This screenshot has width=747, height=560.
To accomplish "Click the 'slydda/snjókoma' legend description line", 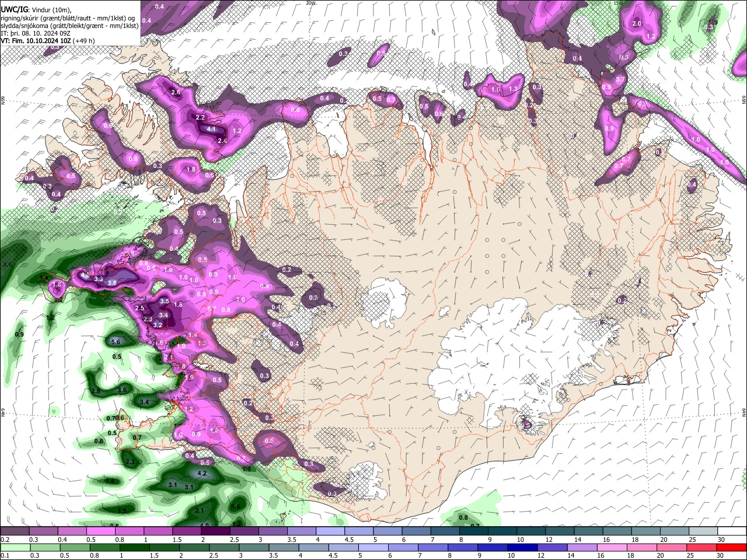I will tap(69, 26).
